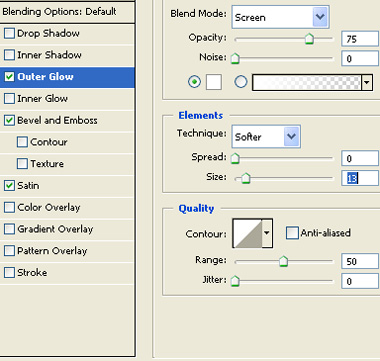Open the Blend Mode Screen dropdown

coord(280,17)
